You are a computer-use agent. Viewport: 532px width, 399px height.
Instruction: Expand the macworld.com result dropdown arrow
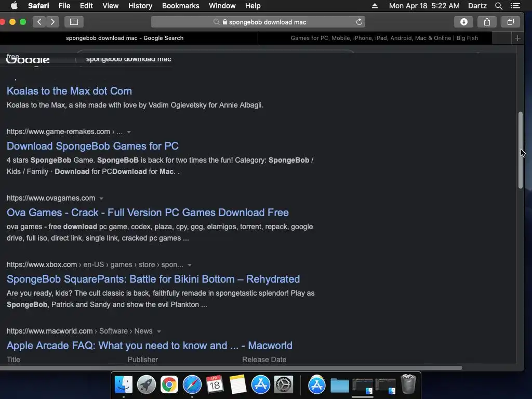(159, 331)
